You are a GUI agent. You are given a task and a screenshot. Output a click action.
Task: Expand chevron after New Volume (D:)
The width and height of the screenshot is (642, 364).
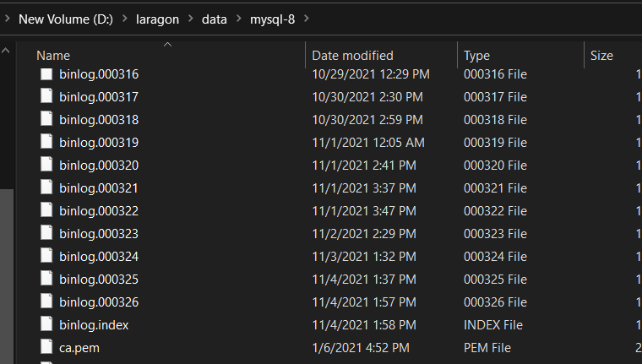coord(124,19)
